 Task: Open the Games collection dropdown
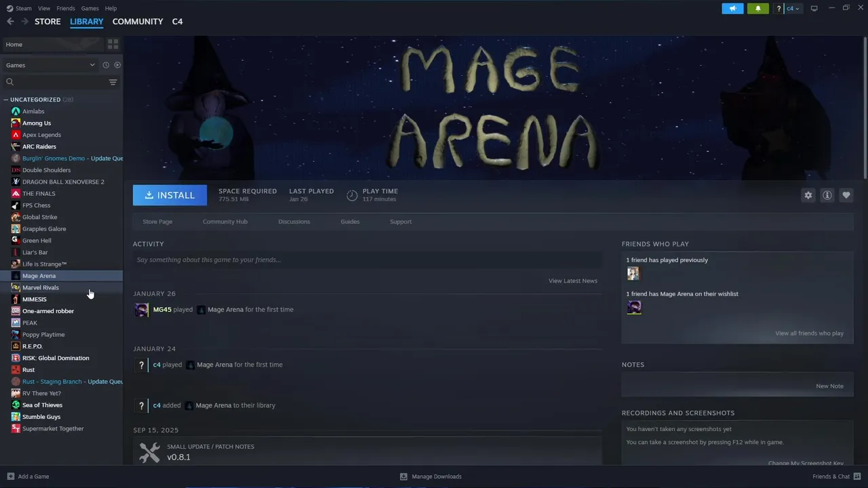[x=51, y=65]
